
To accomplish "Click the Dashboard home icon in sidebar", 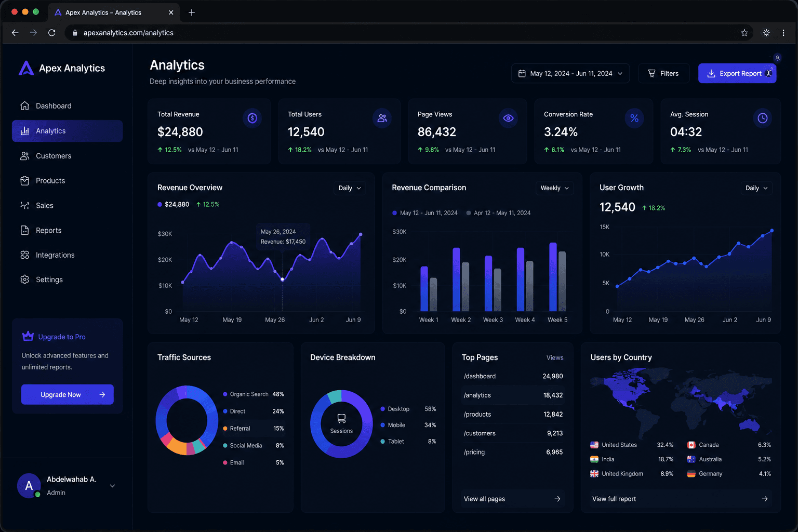I will pos(24,105).
